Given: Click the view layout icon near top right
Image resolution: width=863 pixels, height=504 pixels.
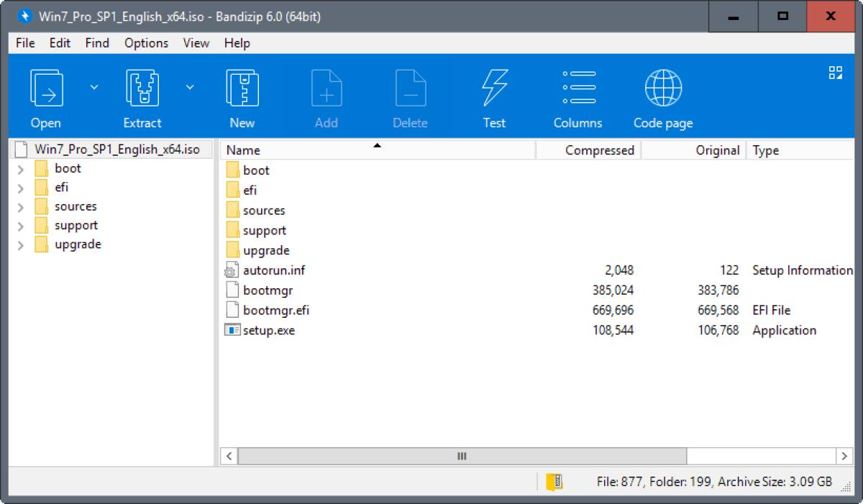Looking at the screenshot, I should tap(834, 72).
